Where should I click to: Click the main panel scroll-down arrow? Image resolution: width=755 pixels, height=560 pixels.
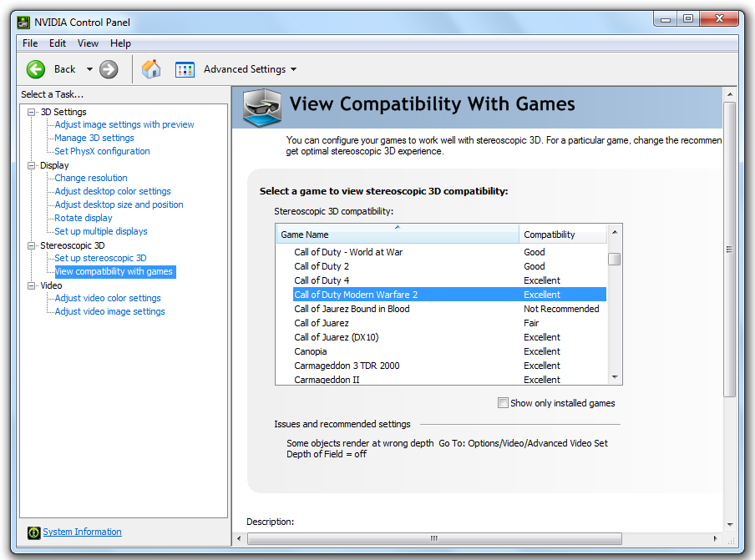click(729, 525)
